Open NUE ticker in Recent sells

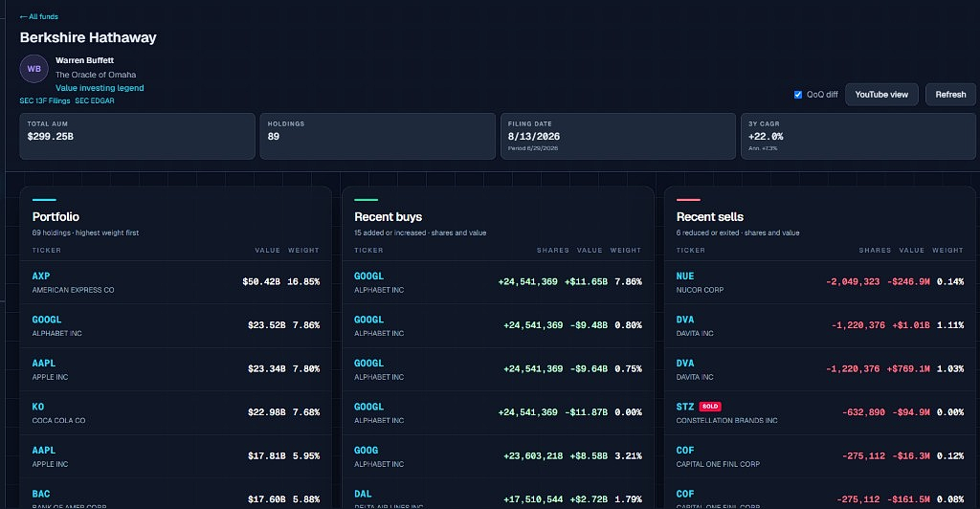685,277
